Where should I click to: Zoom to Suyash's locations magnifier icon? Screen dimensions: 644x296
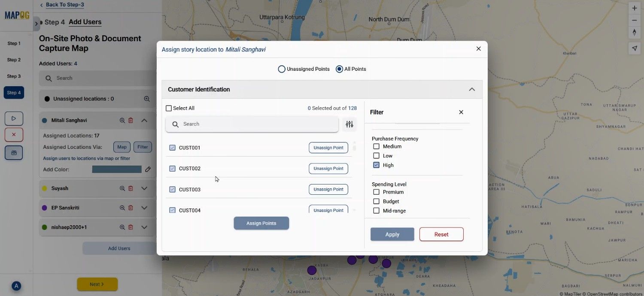[x=122, y=188]
